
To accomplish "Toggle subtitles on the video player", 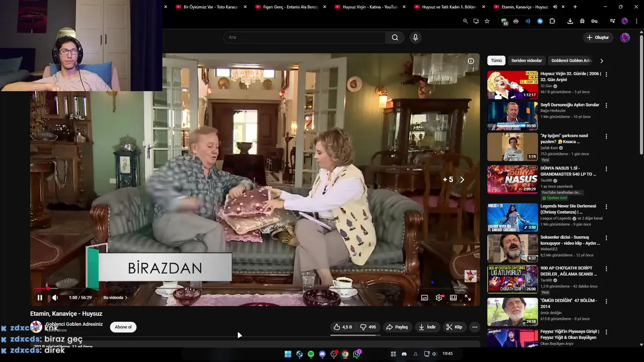I will [425, 298].
